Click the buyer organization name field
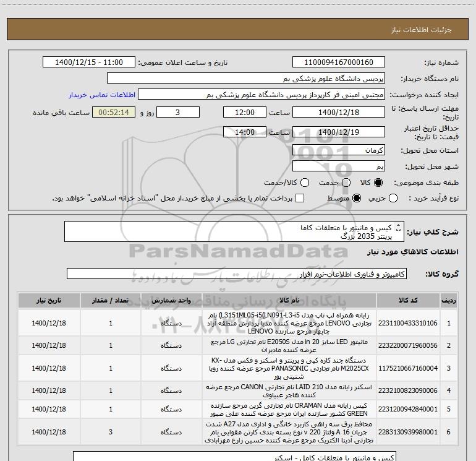Viewport: 476px width, 461px height. pyautogui.click(x=246, y=79)
